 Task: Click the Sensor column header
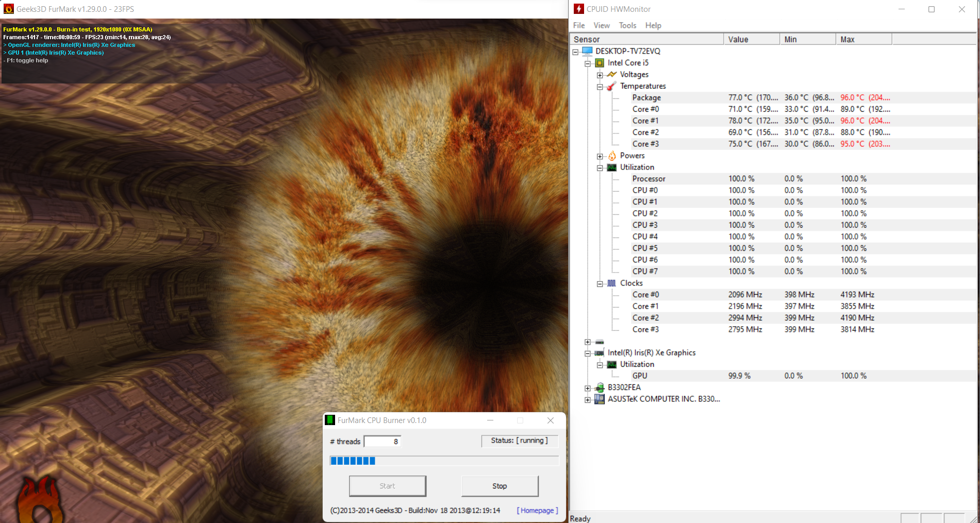(646, 39)
